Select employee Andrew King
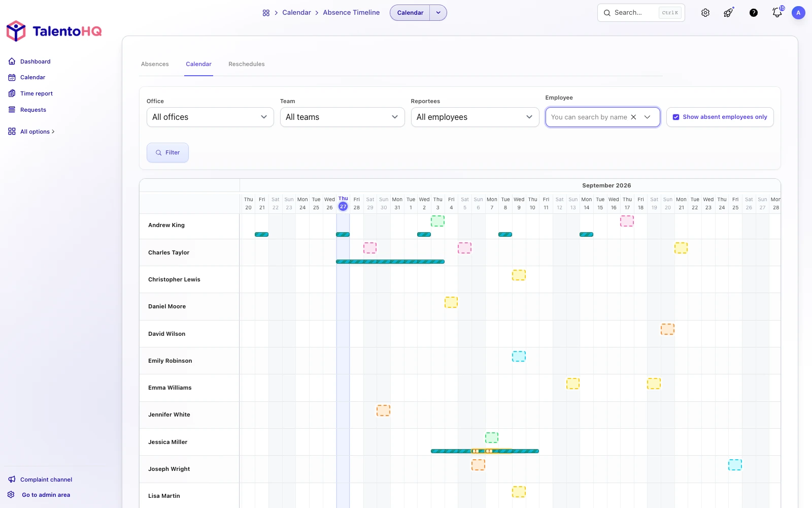This screenshot has width=812, height=508. point(166,225)
